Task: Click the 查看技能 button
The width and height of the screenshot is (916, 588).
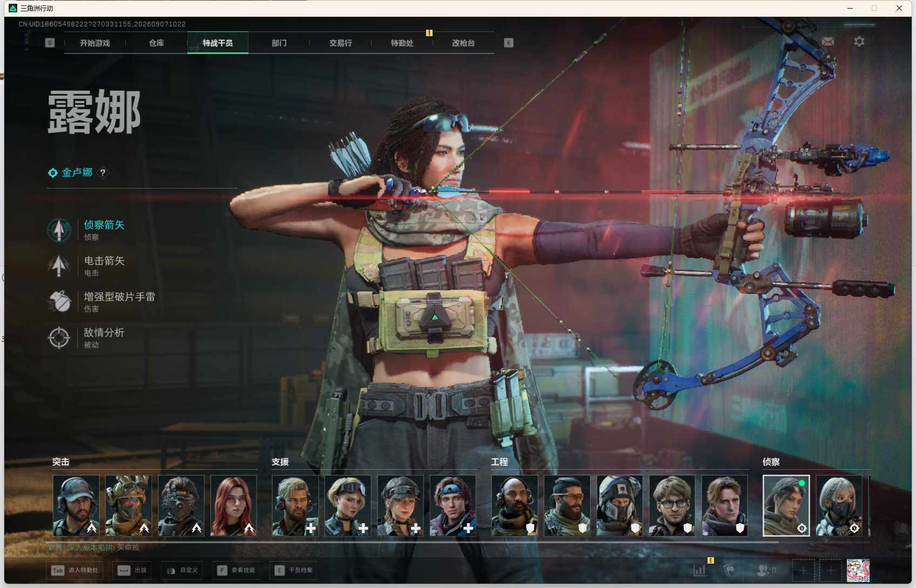Action: (x=236, y=570)
